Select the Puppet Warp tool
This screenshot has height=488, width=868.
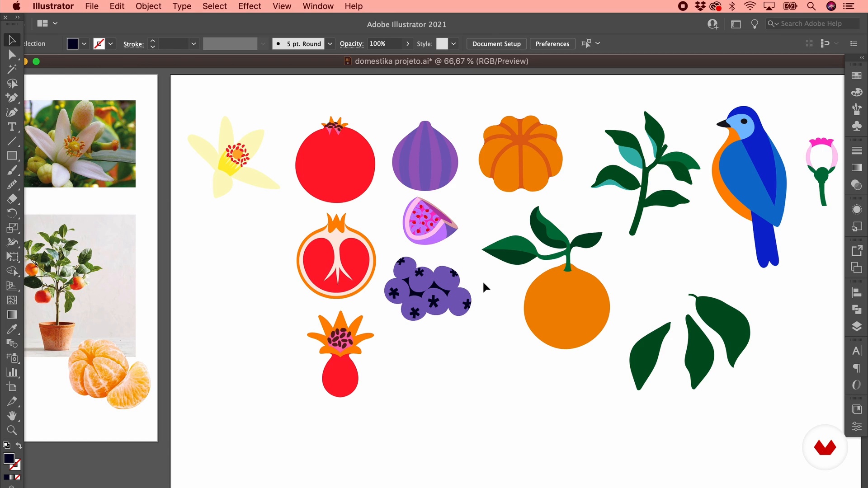coord(12,242)
